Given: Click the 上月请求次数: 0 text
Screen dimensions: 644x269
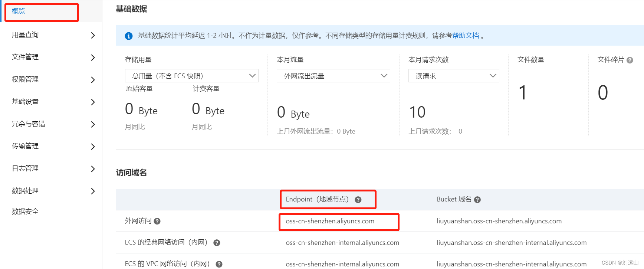Looking at the screenshot, I should tap(436, 131).
